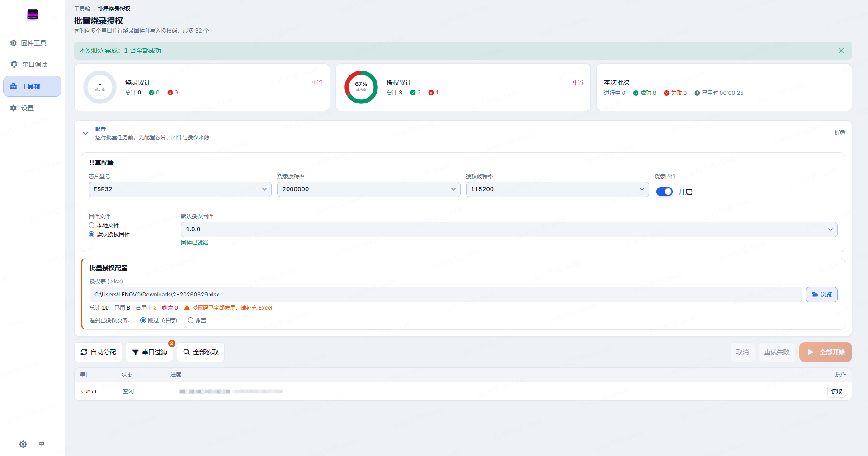Choose the 覆盖 radio option
The image size is (868, 456).
pyautogui.click(x=190, y=320)
